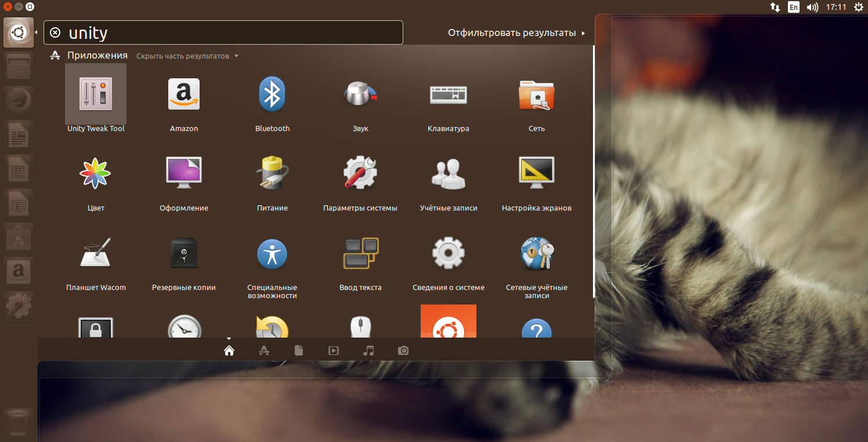Image resolution: width=868 pixels, height=442 pixels.
Task: Open the volume indicator in top panel
Action: 812,7
